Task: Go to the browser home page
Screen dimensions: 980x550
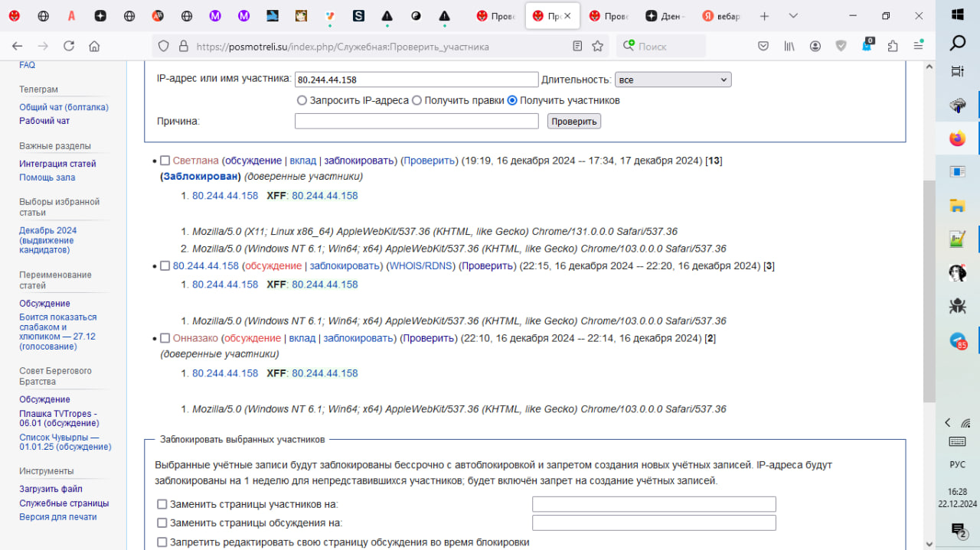Action: click(x=94, y=46)
